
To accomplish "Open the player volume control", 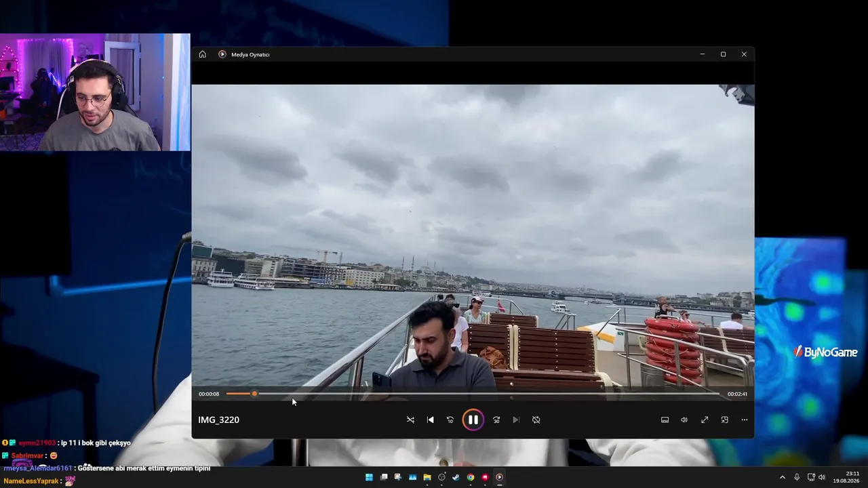I will point(684,420).
